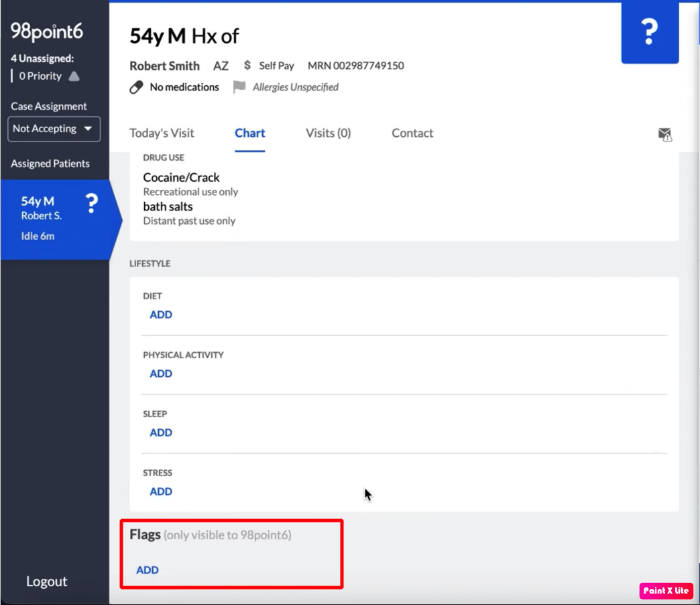Open the Visits (0) tab

tap(328, 133)
